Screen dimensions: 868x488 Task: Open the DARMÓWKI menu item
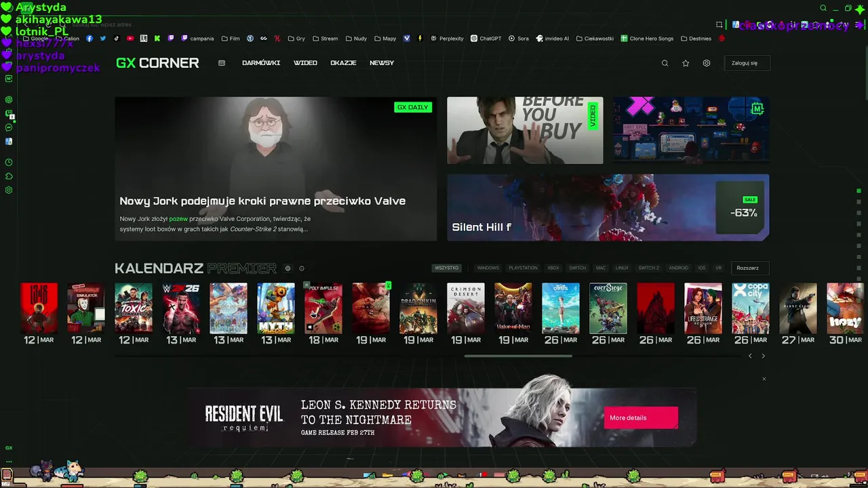click(261, 63)
